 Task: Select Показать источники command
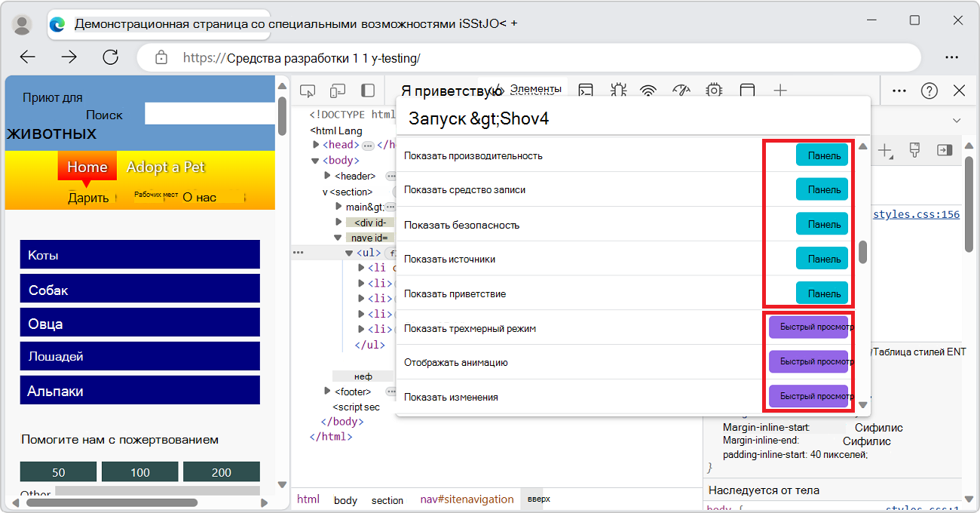click(x=579, y=259)
